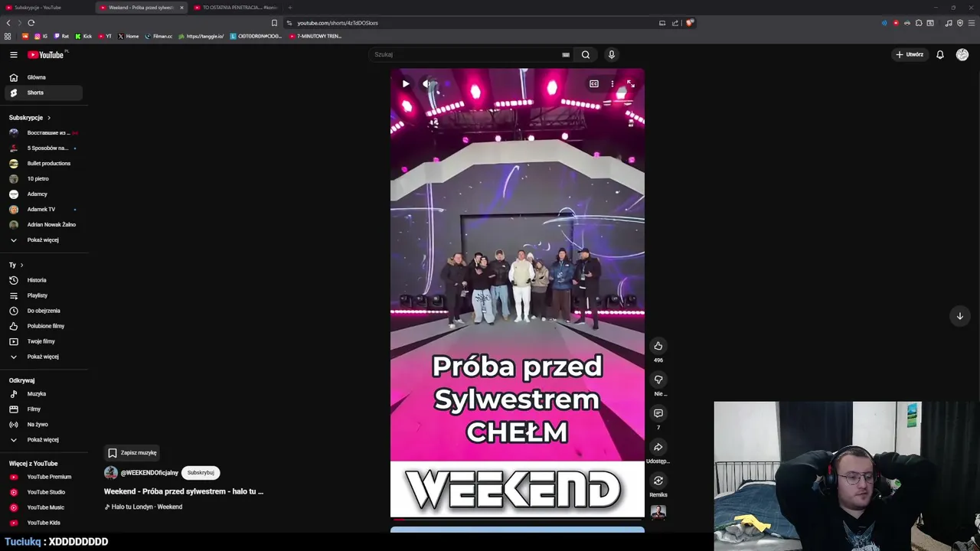This screenshot has width=980, height=551.
Task: Toggle mute on the Short
Action: (427, 84)
